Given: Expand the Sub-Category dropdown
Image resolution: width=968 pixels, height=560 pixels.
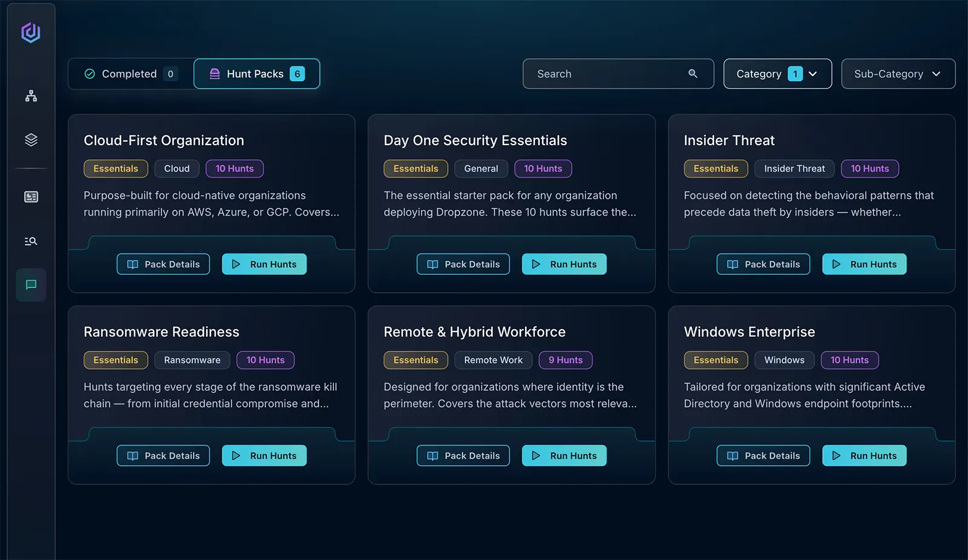Looking at the screenshot, I should pos(898,74).
